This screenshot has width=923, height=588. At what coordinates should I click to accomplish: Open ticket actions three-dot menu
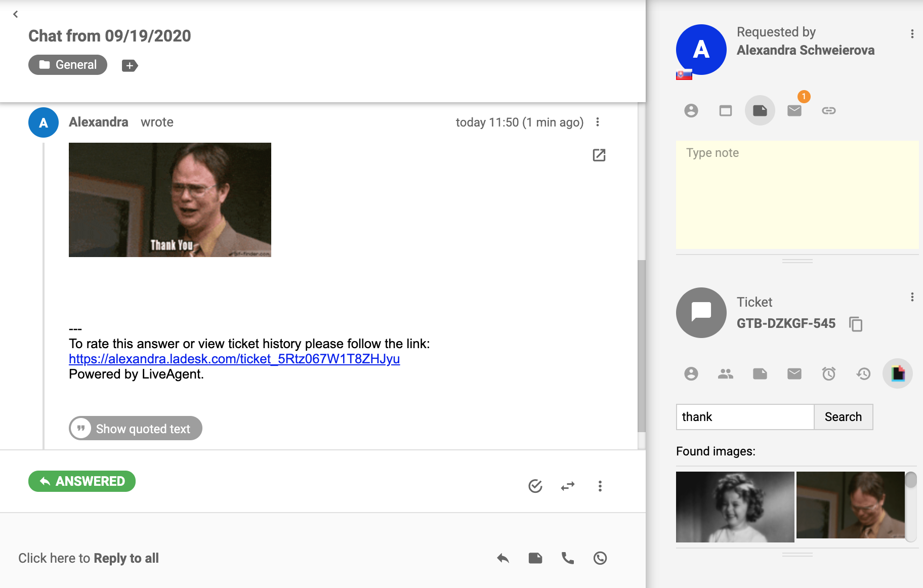(600, 486)
